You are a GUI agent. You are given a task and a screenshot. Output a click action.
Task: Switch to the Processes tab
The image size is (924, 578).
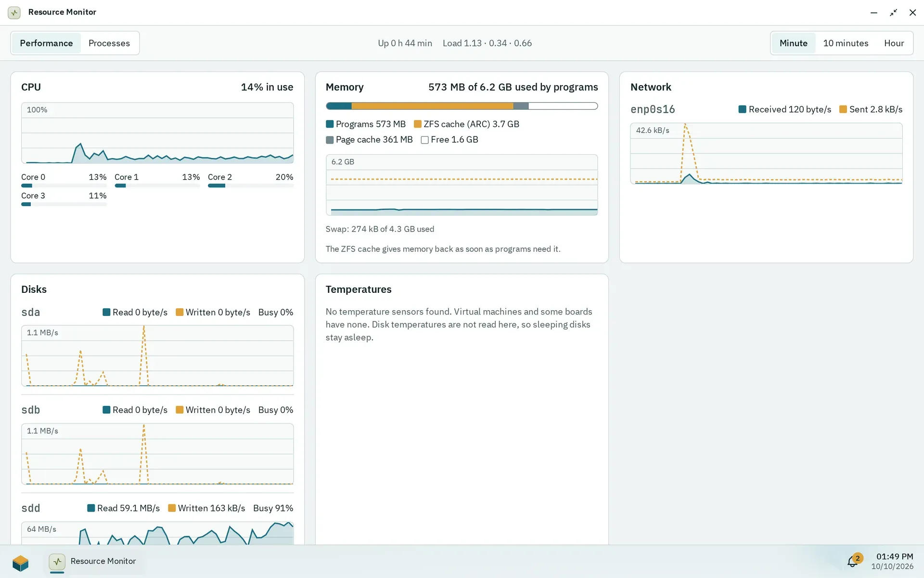tap(109, 43)
